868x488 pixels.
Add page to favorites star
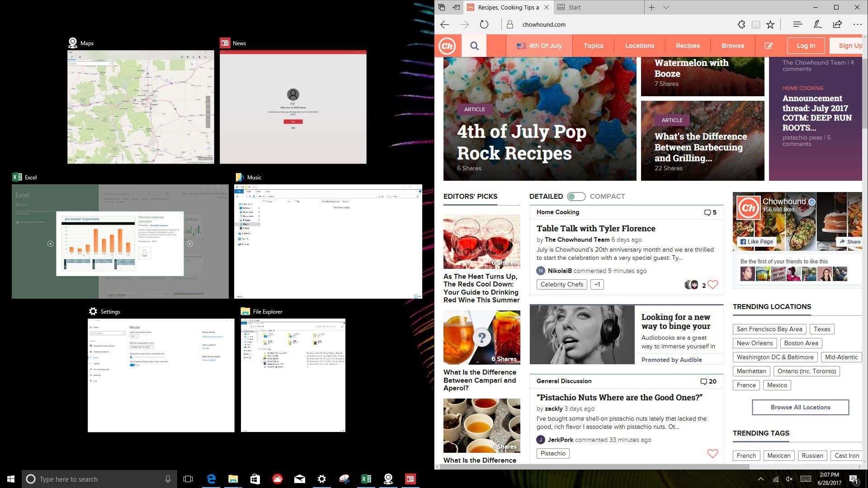tap(770, 24)
